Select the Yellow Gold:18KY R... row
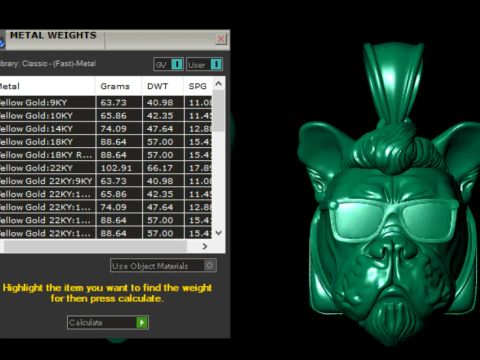 [106, 155]
